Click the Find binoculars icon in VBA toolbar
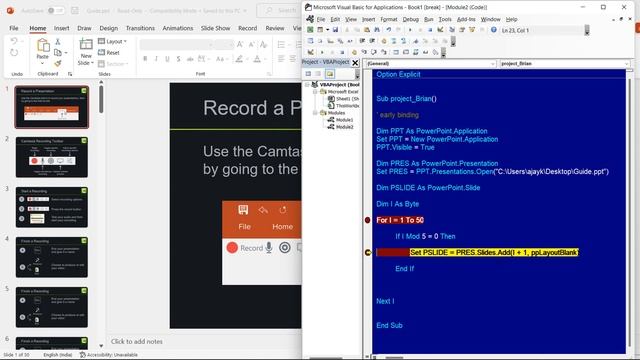 point(377,30)
